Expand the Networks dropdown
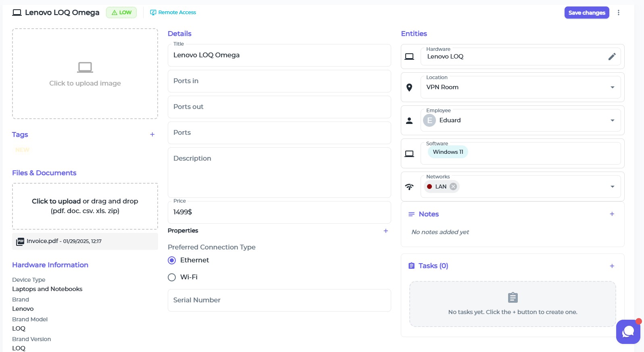644x352 pixels. click(612, 186)
